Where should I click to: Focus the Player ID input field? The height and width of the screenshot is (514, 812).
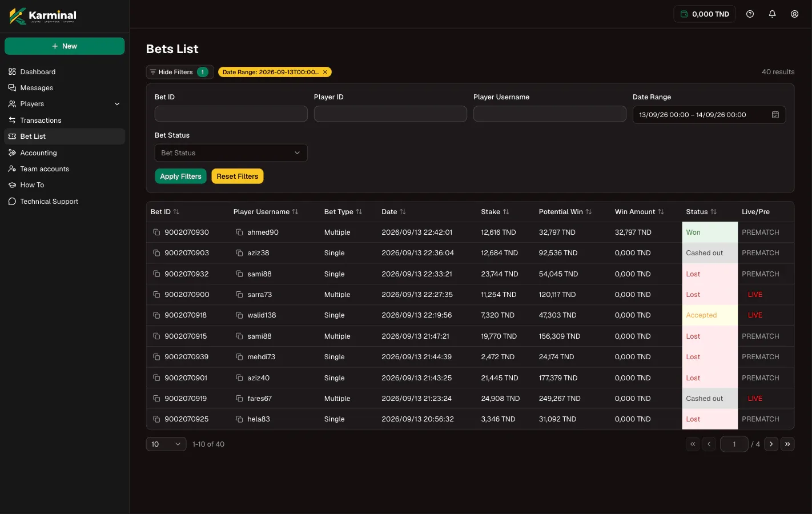tap(391, 114)
